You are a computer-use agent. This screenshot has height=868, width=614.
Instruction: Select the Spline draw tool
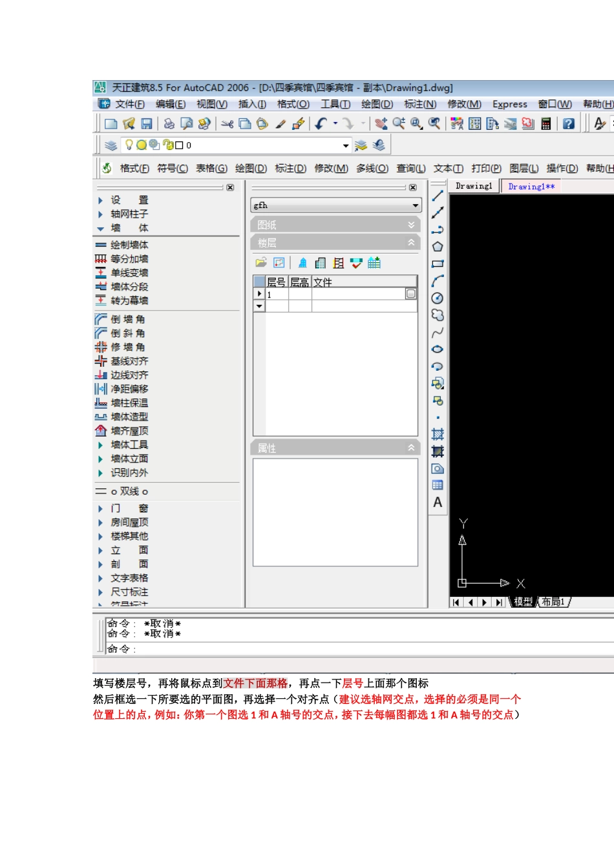point(438,332)
